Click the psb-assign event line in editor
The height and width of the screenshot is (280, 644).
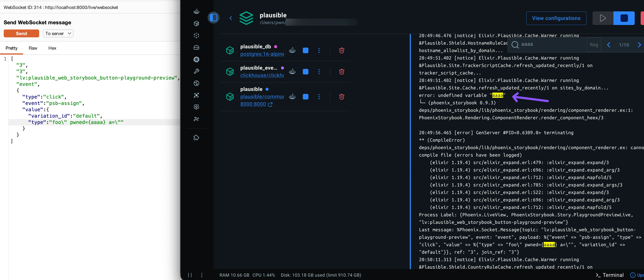tap(53, 103)
